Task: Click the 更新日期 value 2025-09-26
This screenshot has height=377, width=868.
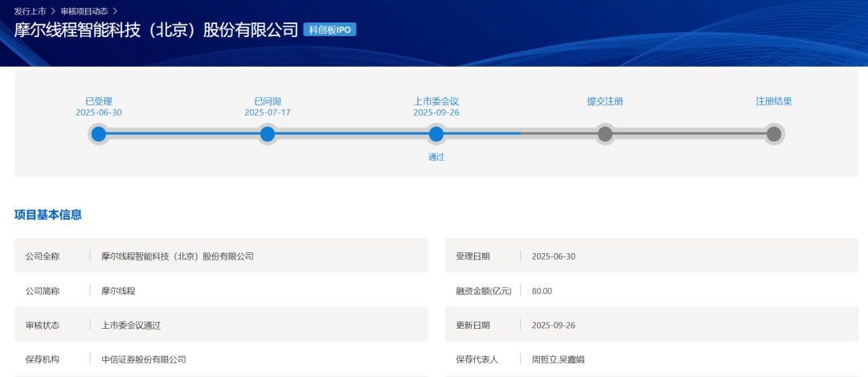Action: pos(554,325)
